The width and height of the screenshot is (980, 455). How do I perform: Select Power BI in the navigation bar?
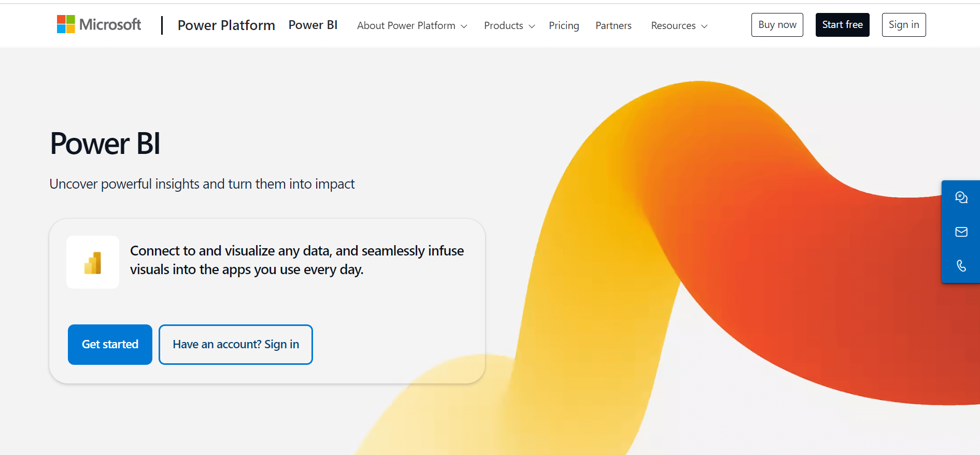click(x=313, y=24)
